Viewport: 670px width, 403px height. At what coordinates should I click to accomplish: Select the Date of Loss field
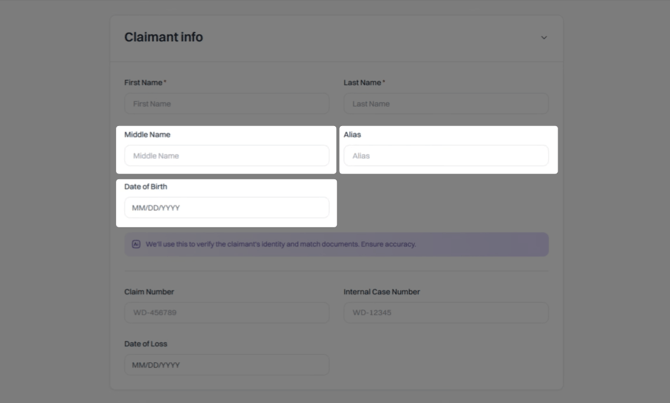tap(226, 365)
